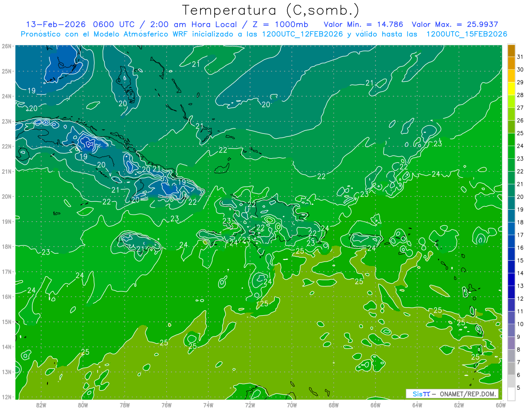Click the 10 label on the color scale
532x411 pixels.
[x=520, y=324]
